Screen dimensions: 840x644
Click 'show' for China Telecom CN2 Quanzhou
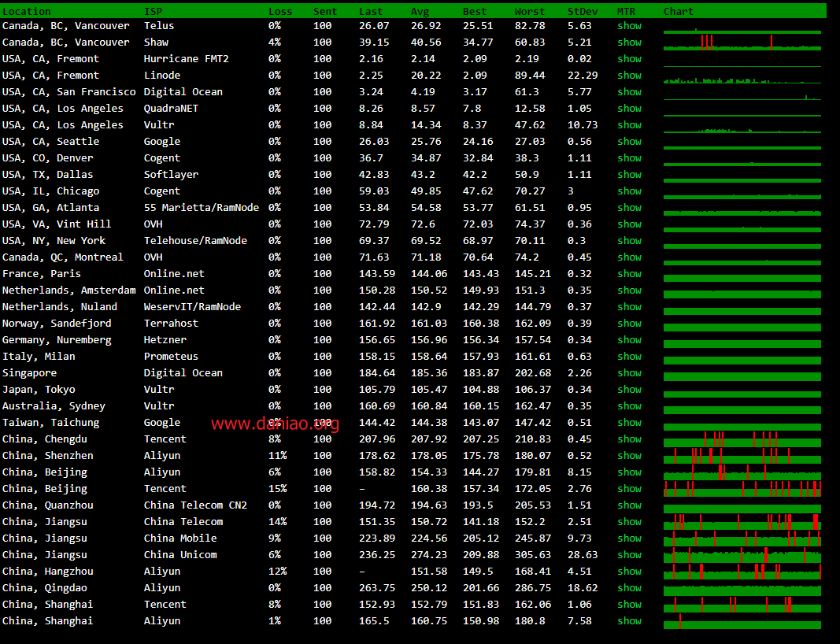pyautogui.click(x=629, y=505)
